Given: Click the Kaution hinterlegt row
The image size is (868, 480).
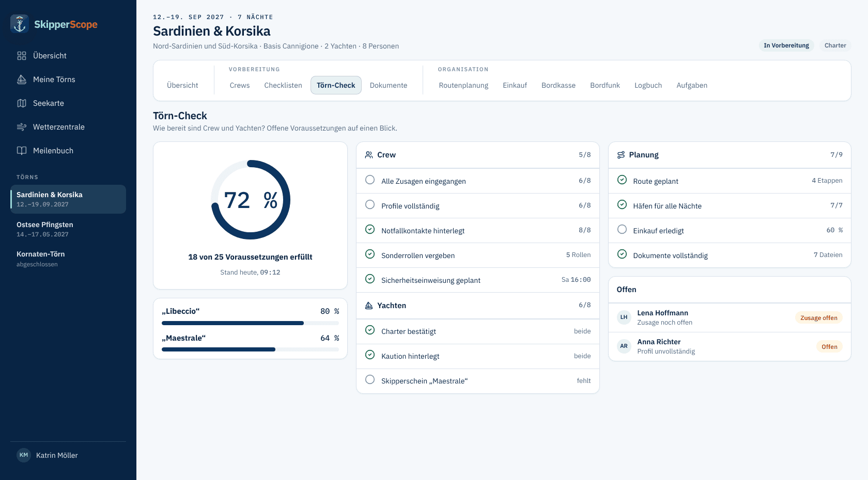Looking at the screenshot, I should coord(478,356).
